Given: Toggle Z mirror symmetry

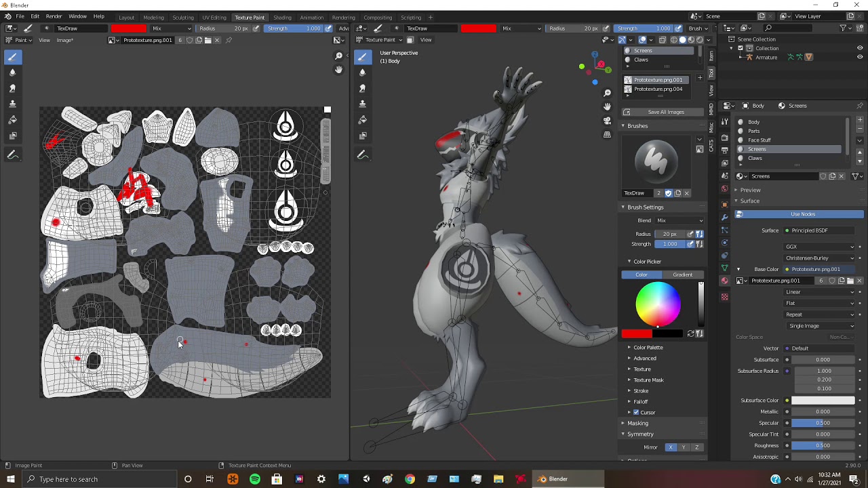Looking at the screenshot, I should click(x=696, y=447).
